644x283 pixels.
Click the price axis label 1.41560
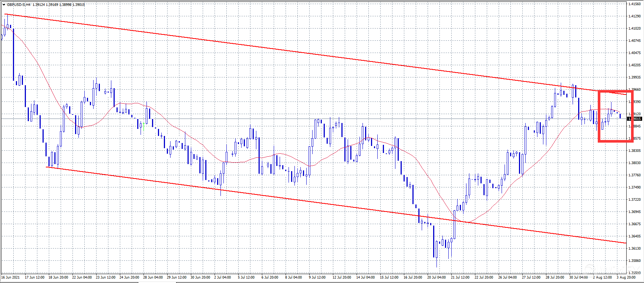(634, 4)
